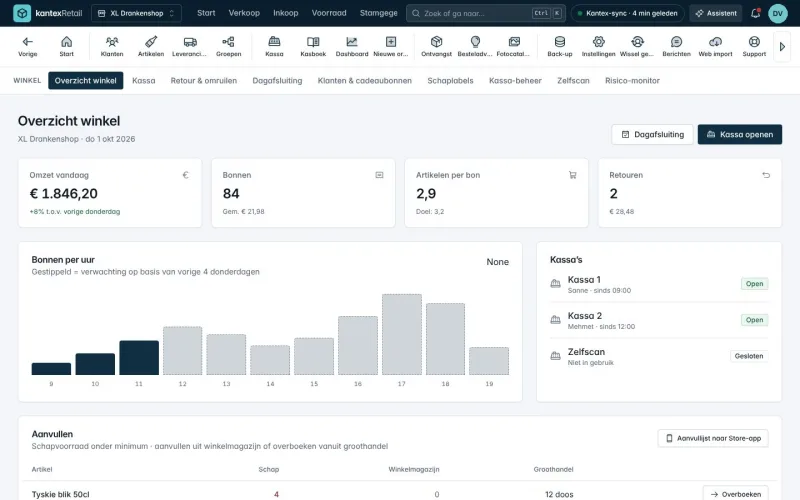Click the notifications bell icon
This screenshot has height=500, width=800.
(755, 13)
